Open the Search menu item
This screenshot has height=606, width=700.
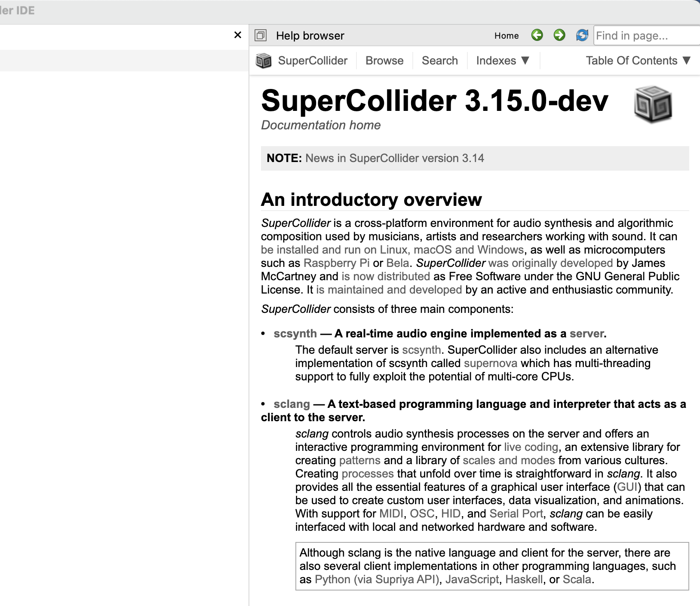click(x=440, y=61)
